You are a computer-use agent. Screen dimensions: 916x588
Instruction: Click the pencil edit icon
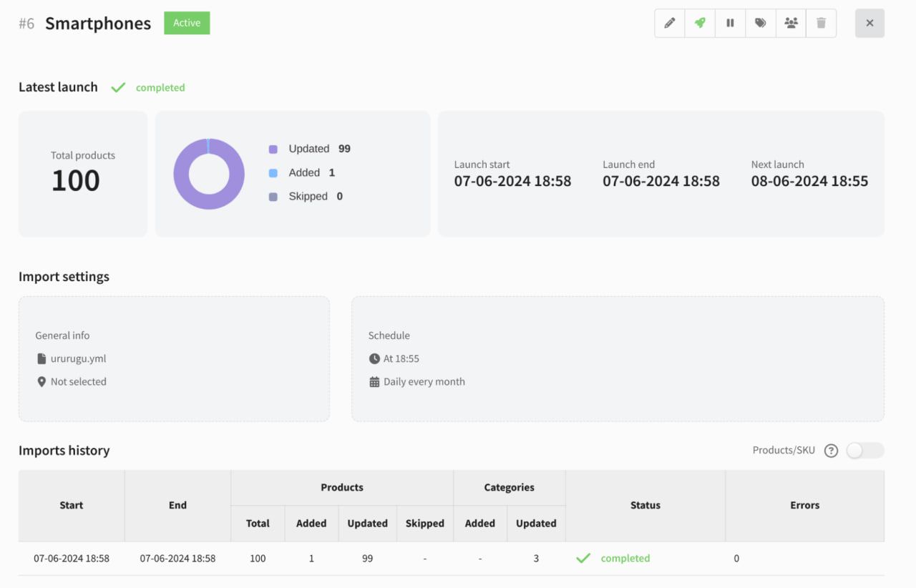point(670,23)
